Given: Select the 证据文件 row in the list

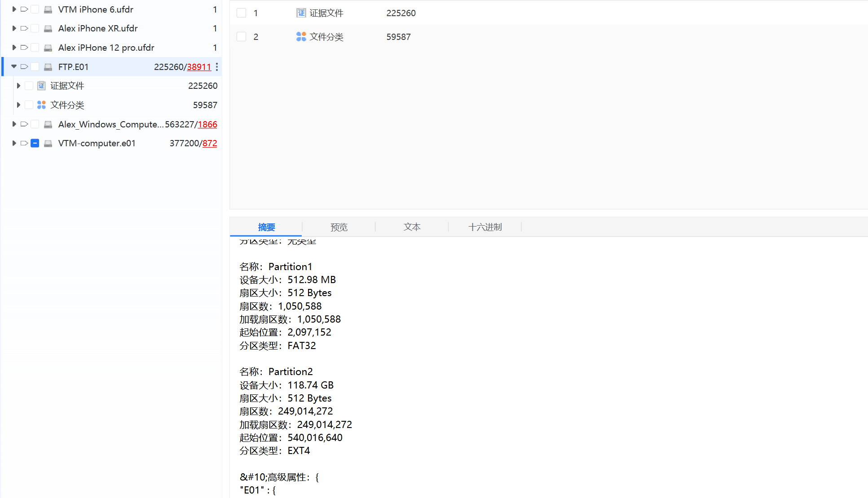Looking at the screenshot, I should pyautogui.click(x=549, y=13).
